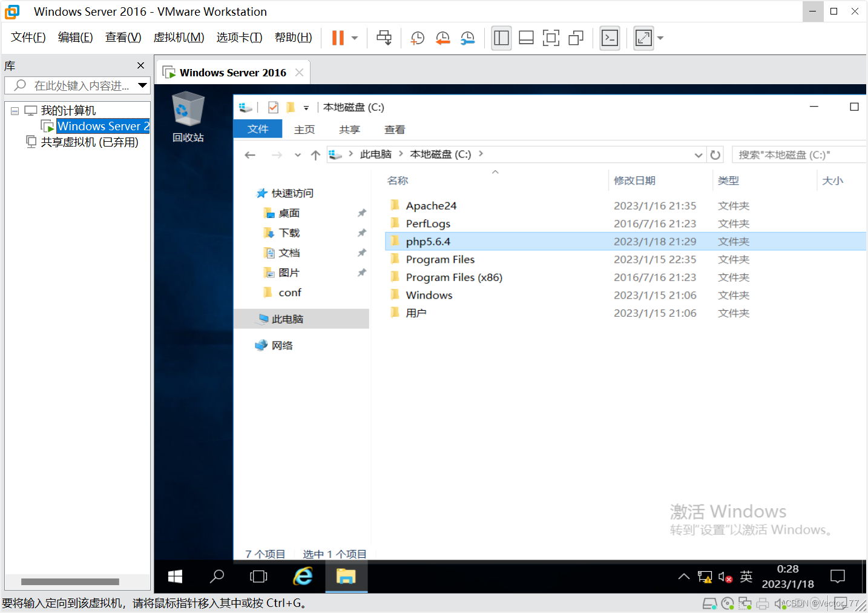
Task: Refresh the current folder view
Action: (x=715, y=155)
